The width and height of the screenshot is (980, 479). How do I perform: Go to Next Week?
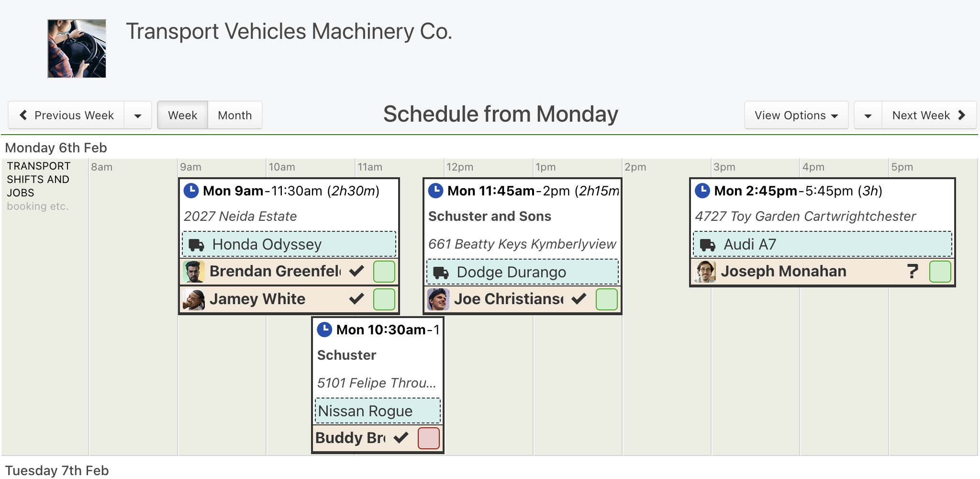[x=929, y=115]
